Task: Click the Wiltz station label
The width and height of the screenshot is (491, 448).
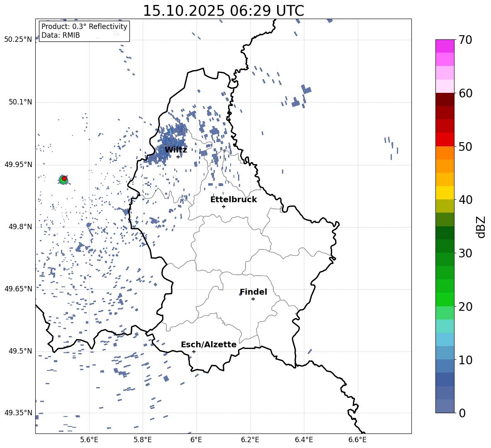Action: 176,150
